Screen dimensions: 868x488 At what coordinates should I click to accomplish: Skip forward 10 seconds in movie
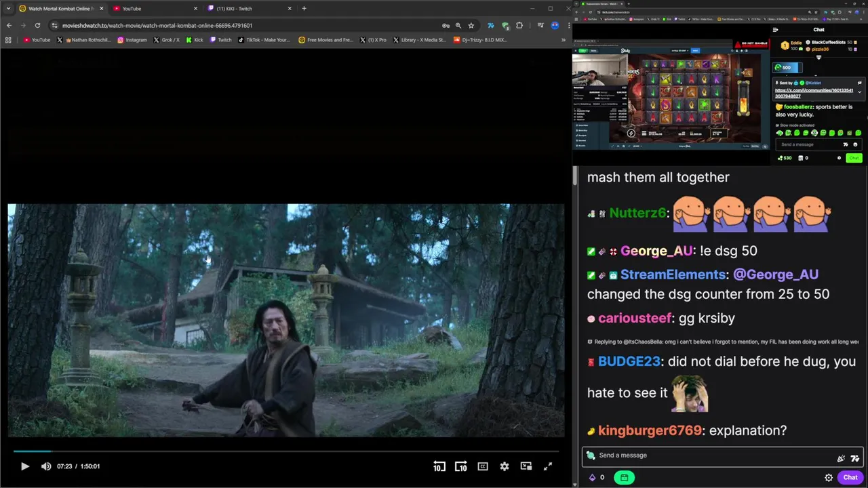tap(461, 466)
